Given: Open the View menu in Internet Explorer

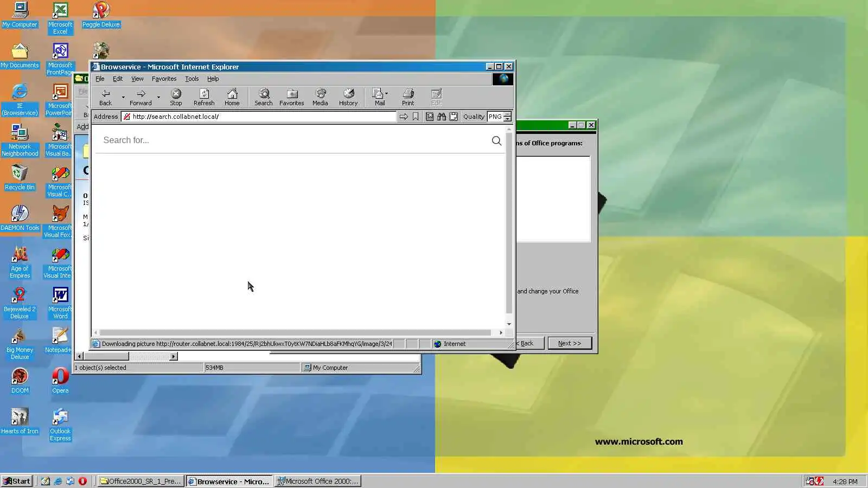Looking at the screenshot, I should click(x=137, y=79).
